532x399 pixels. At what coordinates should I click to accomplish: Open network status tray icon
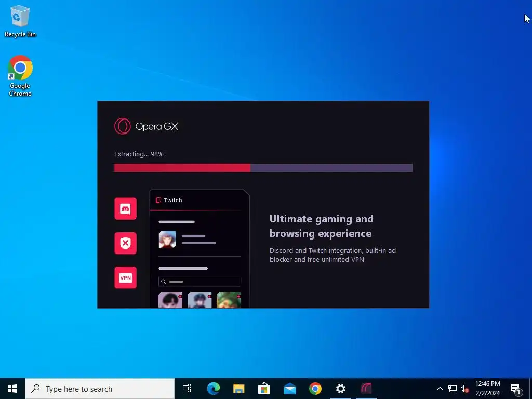point(453,389)
